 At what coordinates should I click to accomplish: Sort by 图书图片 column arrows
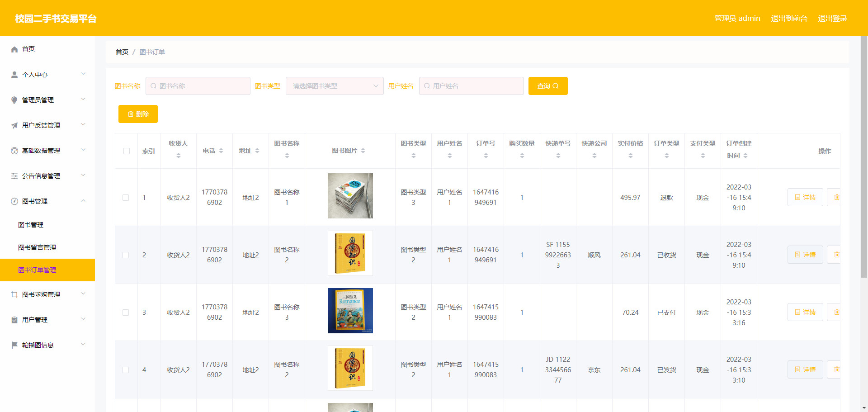tap(363, 151)
